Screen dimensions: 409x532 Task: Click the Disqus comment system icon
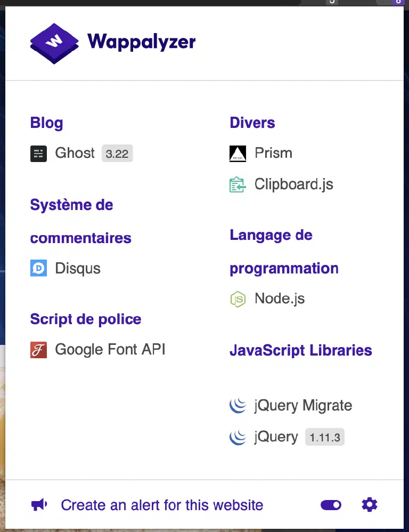coord(39,268)
